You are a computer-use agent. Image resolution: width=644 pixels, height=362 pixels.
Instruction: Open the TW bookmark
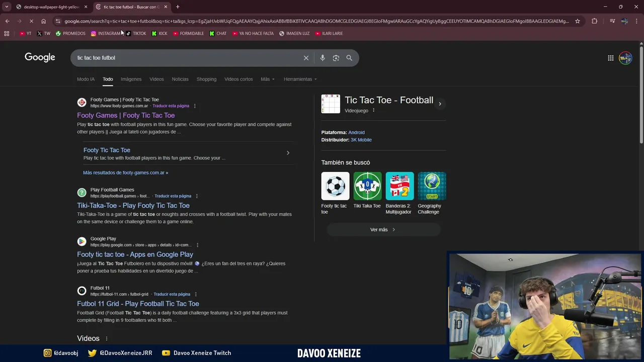pyautogui.click(x=44, y=34)
